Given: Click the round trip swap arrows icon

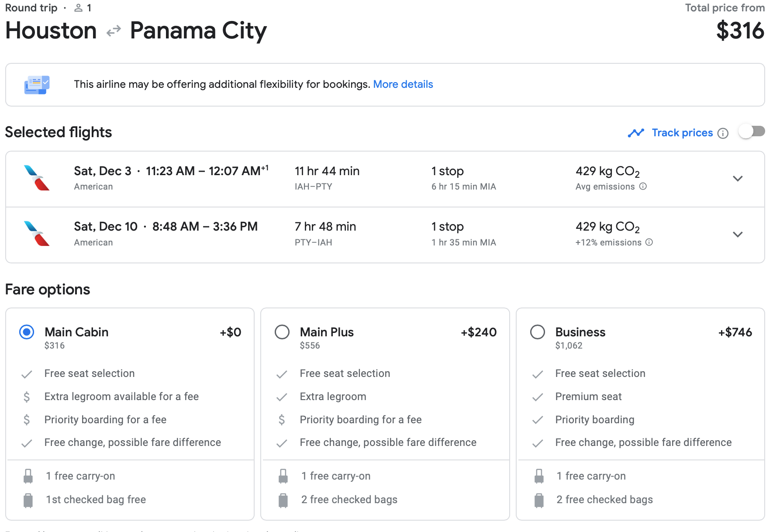Looking at the screenshot, I should point(114,31).
